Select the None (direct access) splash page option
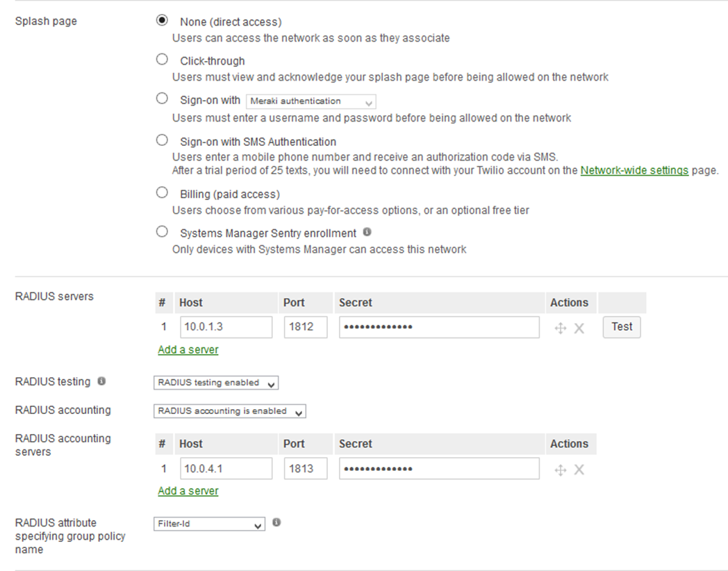Viewport: 728px width, 571px height. 161,19
